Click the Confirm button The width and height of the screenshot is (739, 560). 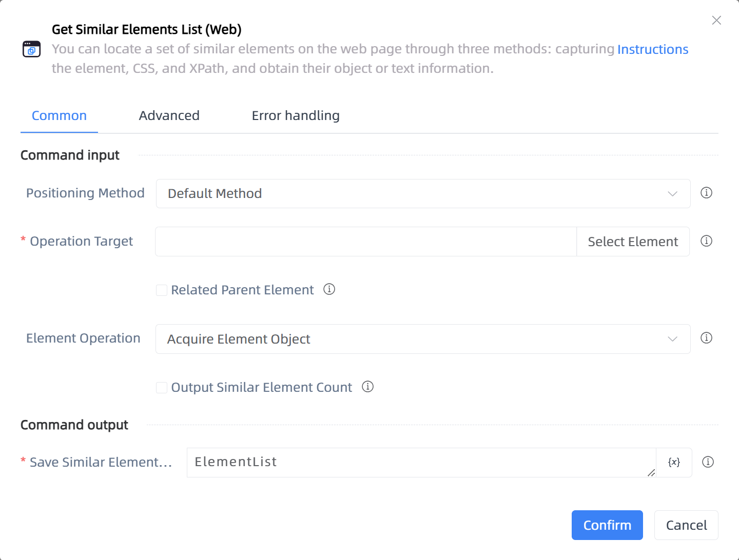607,525
